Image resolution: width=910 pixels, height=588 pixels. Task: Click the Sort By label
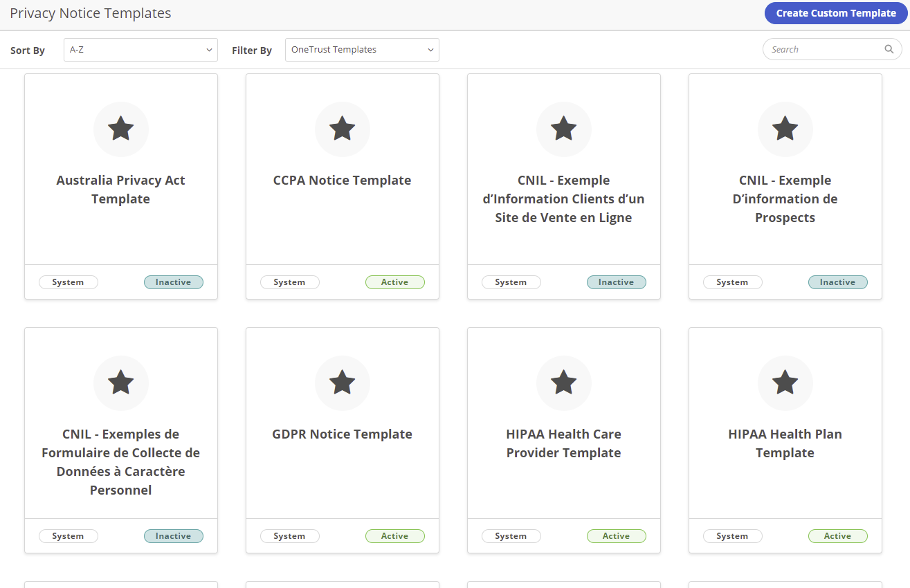(x=28, y=50)
